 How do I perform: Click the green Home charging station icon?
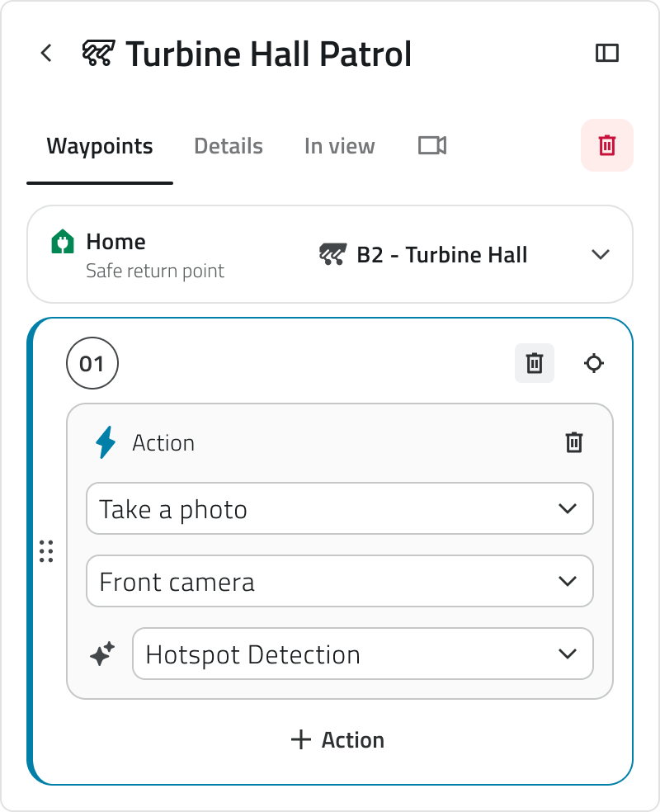[63, 241]
